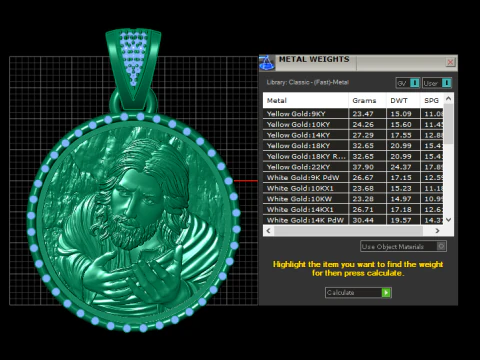Click the 30.44 grams value

coord(363,220)
